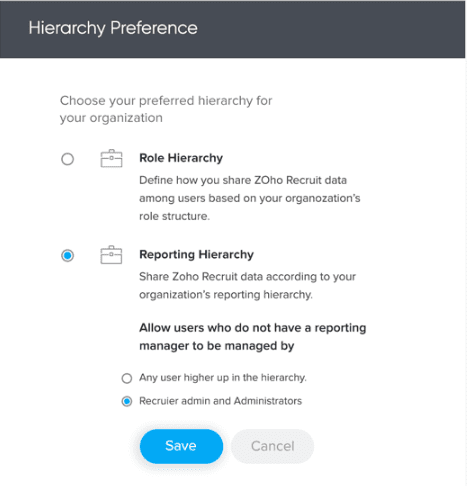Click the blue dot inside Reporting Hierarchy radio

click(x=67, y=256)
